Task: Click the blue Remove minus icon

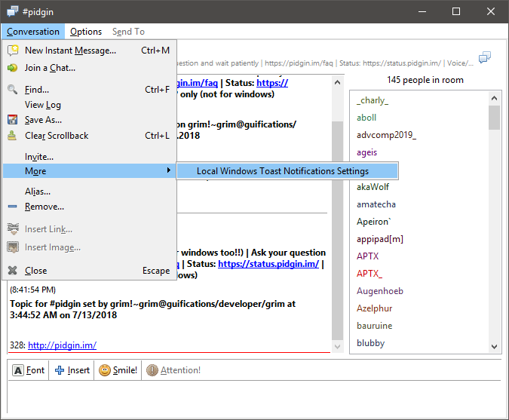Action: 12,207
